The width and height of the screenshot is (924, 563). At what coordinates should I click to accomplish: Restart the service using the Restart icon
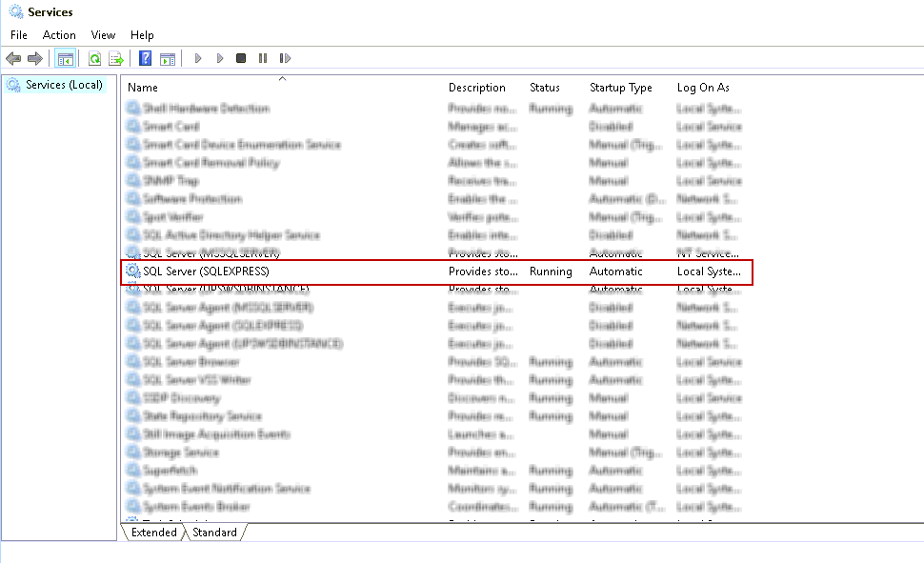285,58
